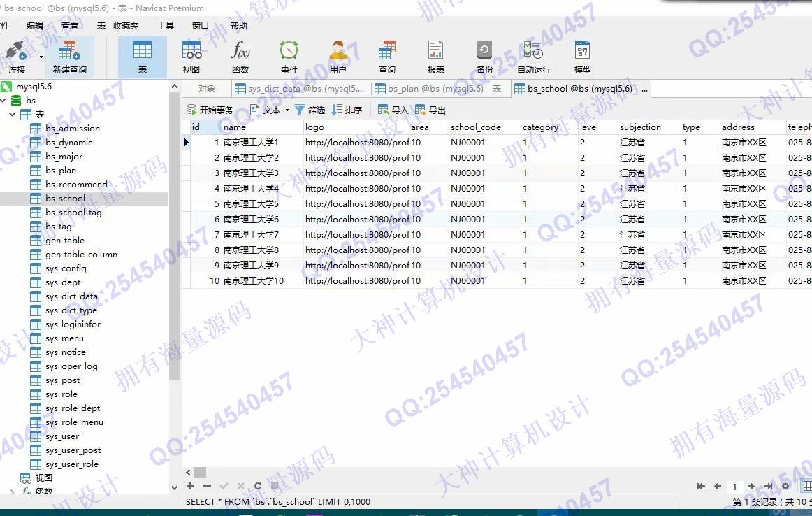812x516 pixels.
Task: Expand the 函数 node in tree
Action: click(x=13, y=490)
